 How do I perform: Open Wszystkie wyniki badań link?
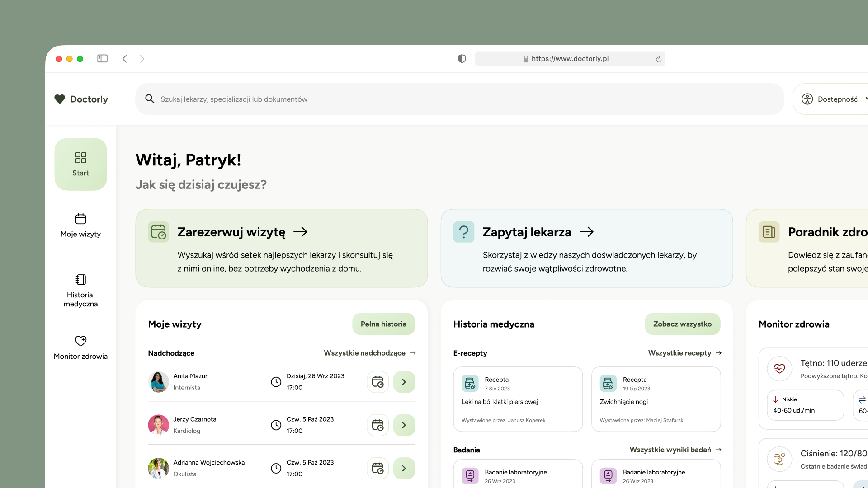click(x=675, y=450)
